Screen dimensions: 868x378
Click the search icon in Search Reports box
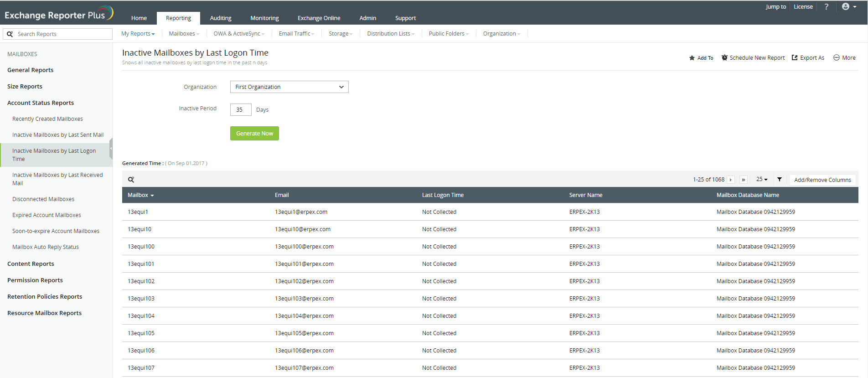coord(10,34)
